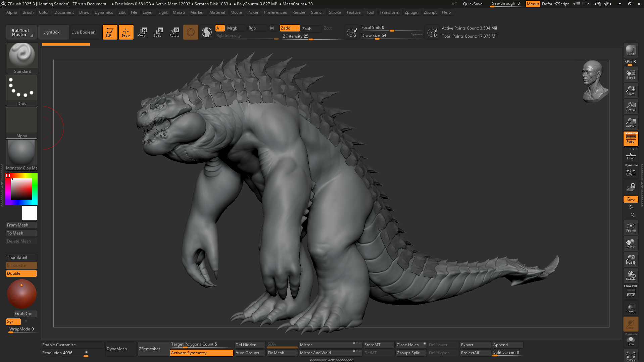Toggle Persp perspective view
The image size is (644, 362).
(x=631, y=139)
